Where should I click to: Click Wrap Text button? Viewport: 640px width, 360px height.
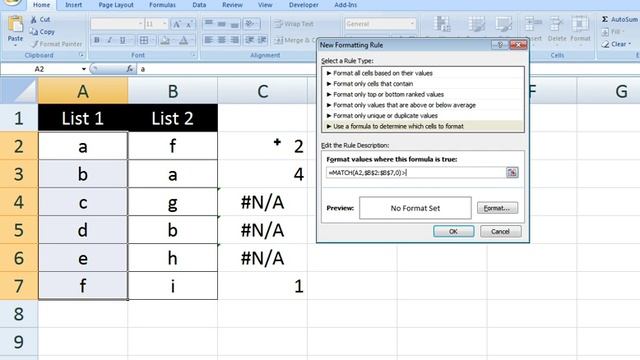(x=293, y=24)
